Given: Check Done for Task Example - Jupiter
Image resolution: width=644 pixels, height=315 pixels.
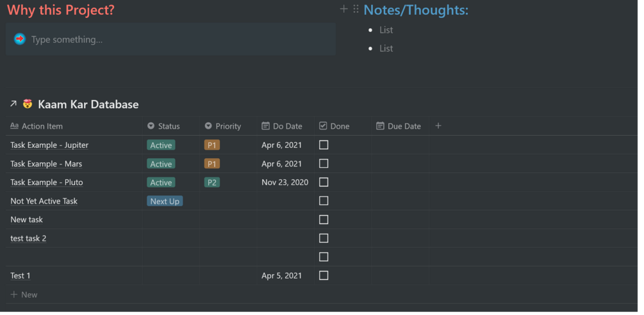Looking at the screenshot, I should pos(324,145).
